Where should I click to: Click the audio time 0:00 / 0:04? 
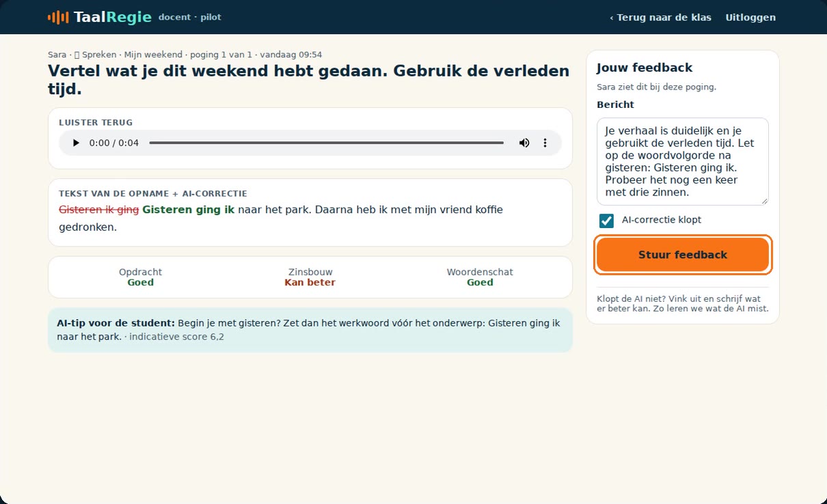(x=114, y=143)
